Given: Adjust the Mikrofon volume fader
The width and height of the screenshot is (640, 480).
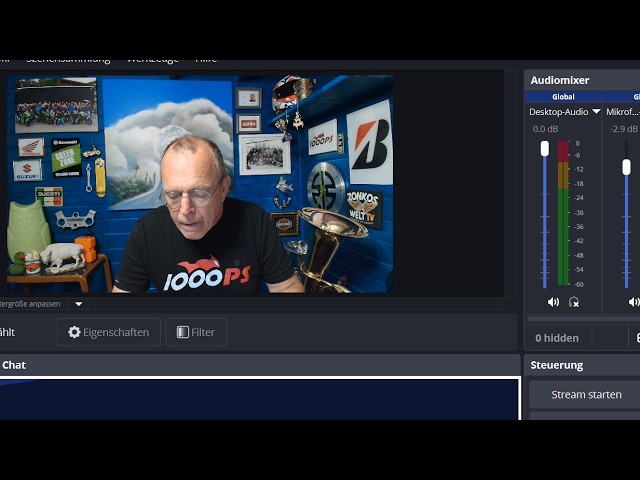Looking at the screenshot, I should [x=627, y=167].
